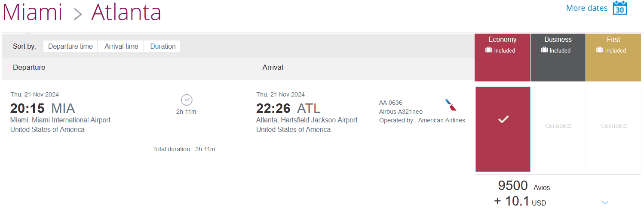The width and height of the screenshot is (644, 209).
Task: Click the luggage icon under First
Action: [x=600, y=50]
